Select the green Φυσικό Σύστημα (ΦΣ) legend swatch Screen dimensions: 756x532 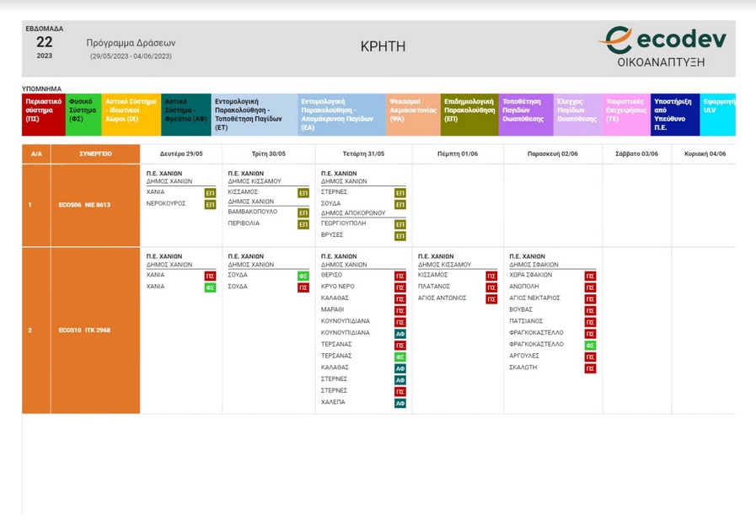tap(83, 115)
